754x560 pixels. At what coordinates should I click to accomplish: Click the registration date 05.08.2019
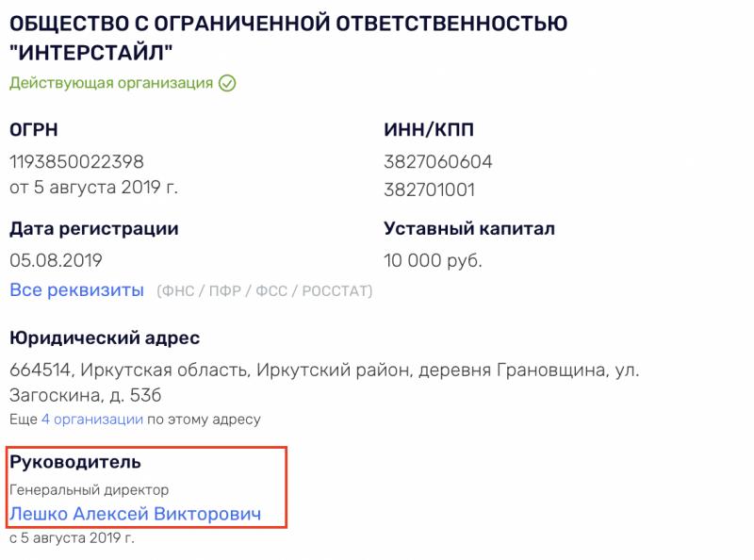click(56, 260)
